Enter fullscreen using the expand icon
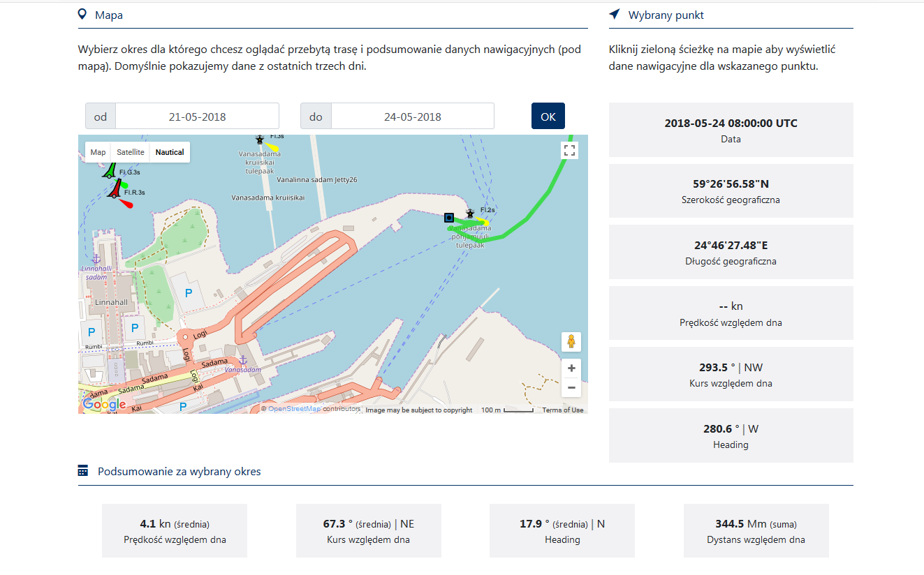This screenshot has height=575, width=924. [569, 150]
